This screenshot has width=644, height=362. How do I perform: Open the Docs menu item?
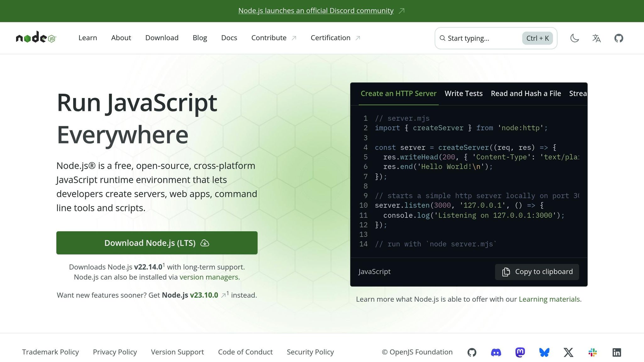[x=229, y=38]
